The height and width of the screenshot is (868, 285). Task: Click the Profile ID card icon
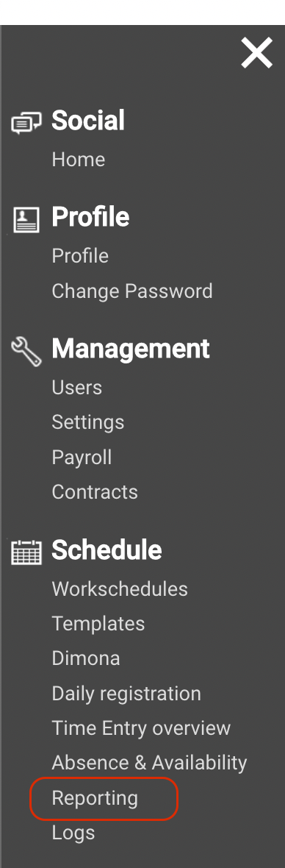(x=26, y=220)
